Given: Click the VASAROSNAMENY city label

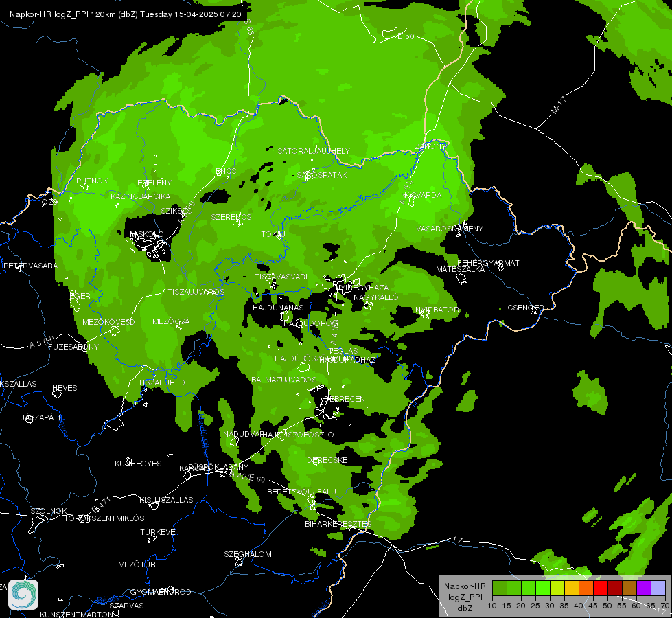Looking at the screenshot, I should 450,229.
